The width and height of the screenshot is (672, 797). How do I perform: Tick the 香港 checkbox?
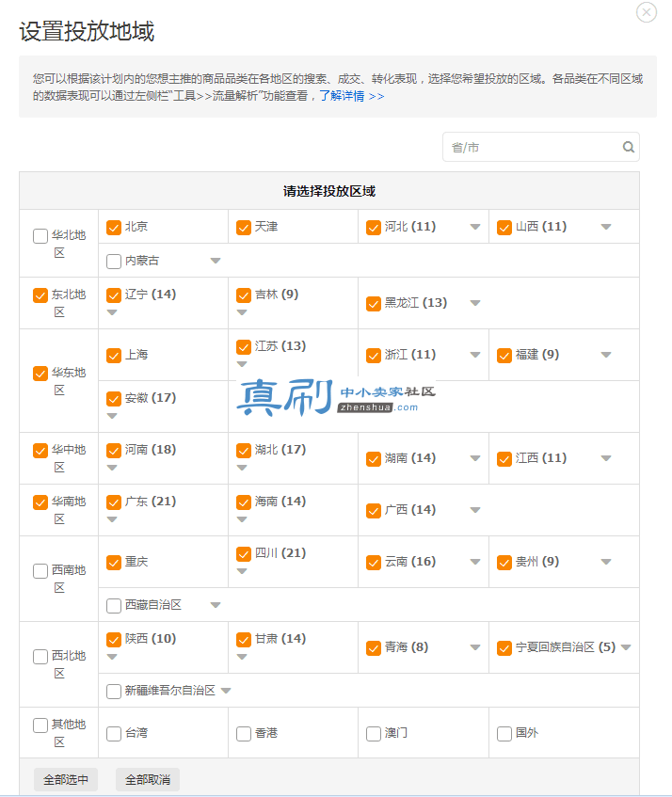coord(244,734)
